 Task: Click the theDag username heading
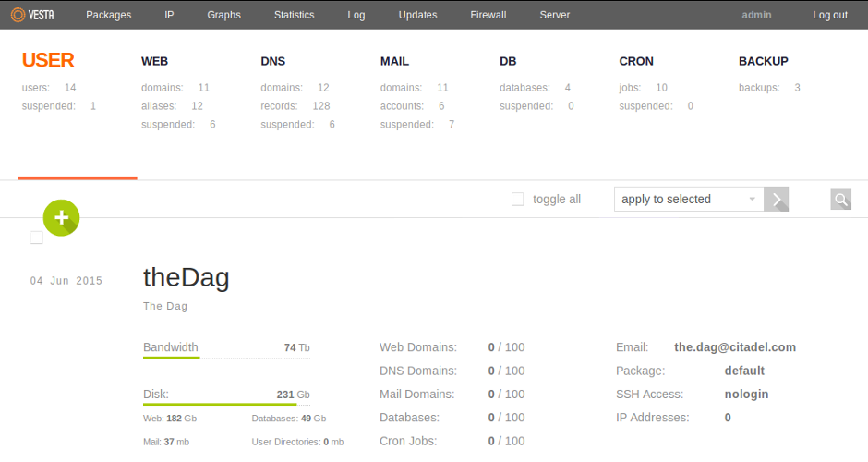tap(186, 277)
